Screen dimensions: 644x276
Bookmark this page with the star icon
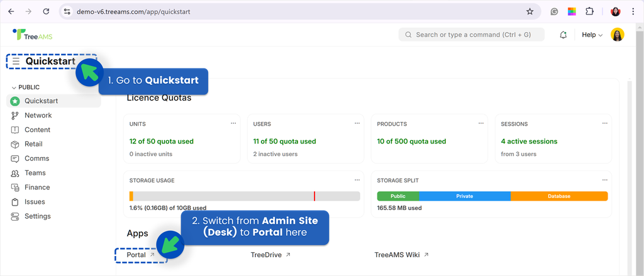[530, 11]
